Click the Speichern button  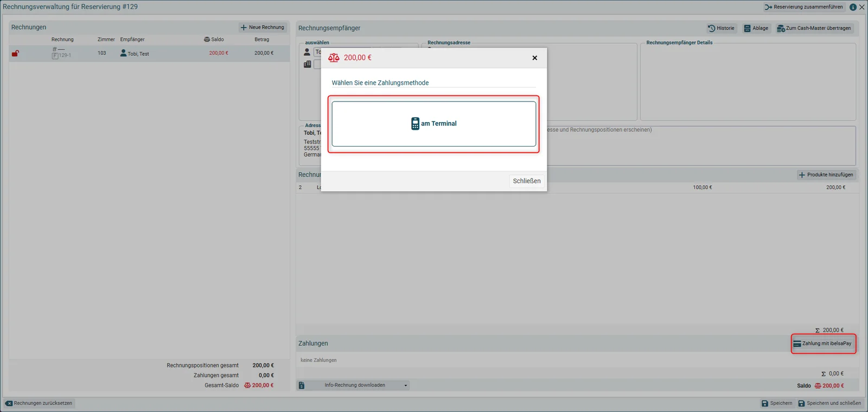tap(777, 403)
